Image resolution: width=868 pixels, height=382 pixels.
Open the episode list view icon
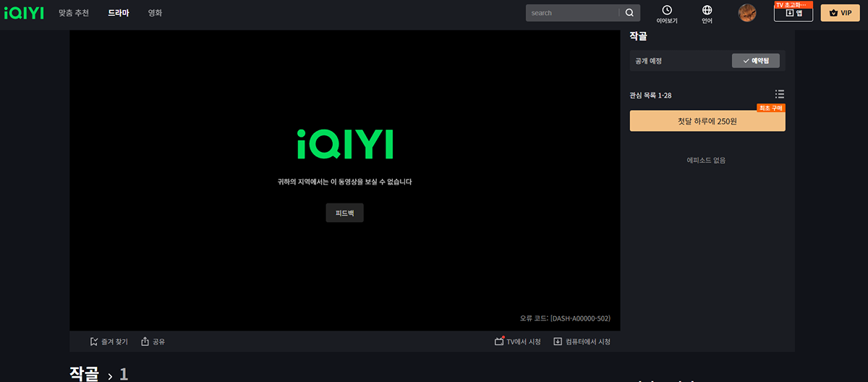tap(780, 94)
